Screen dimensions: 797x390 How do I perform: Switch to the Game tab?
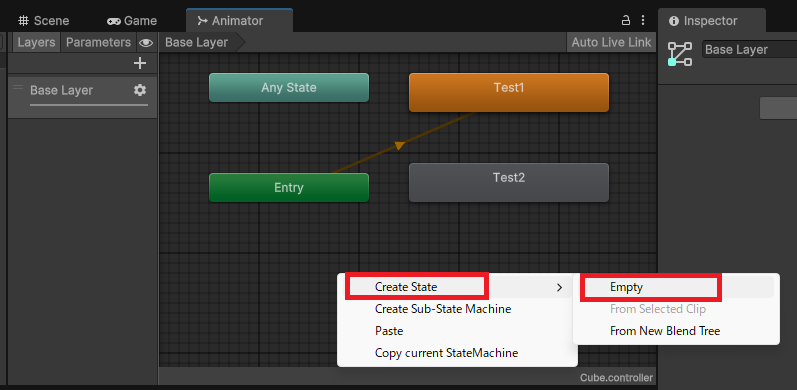tap(132, 21)
